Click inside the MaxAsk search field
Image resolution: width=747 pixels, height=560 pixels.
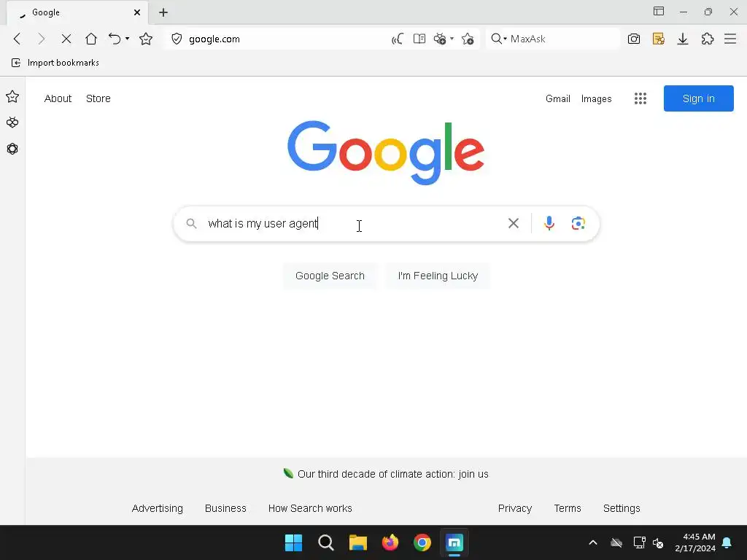pos(562,39)
